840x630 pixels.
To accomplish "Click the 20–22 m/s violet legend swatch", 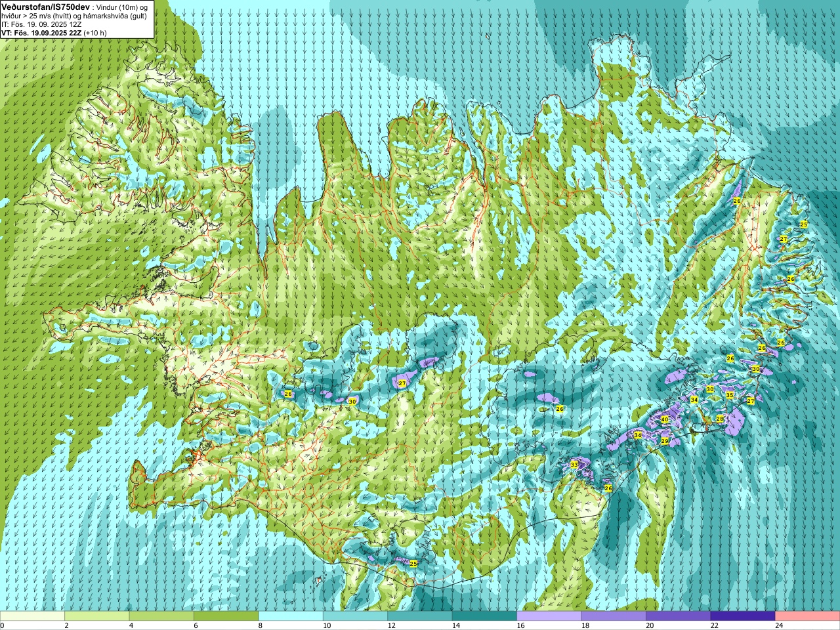I will tap(679, 616).
